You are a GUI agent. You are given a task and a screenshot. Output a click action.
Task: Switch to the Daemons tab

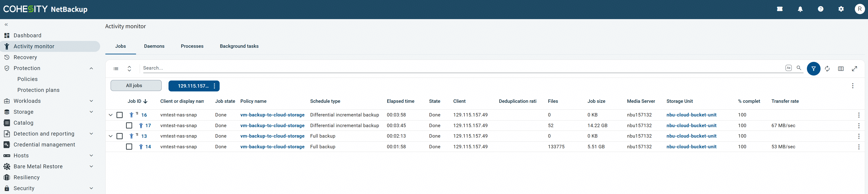pyautogui.click(x=154, y=46)
